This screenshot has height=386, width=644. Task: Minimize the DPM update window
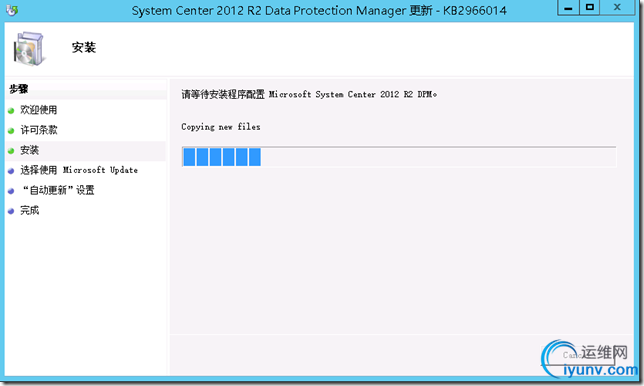coord(568,8)
